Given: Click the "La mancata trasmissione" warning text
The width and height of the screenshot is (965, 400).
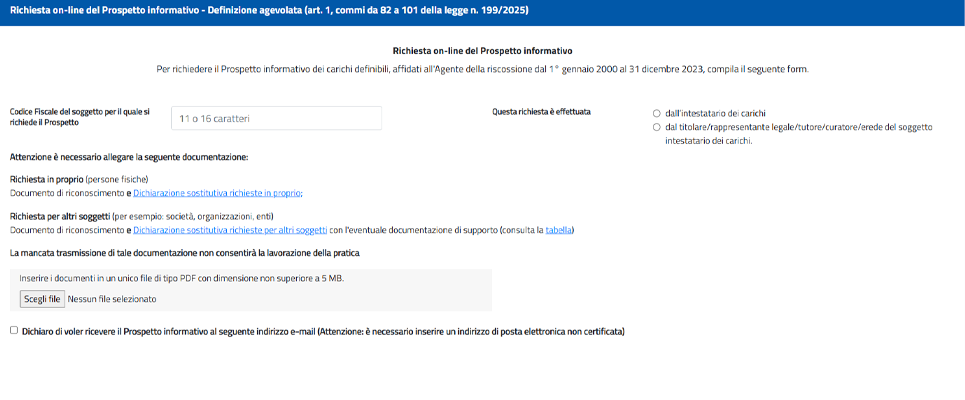Looking at the screenshot, I should (x=184, y=253).
